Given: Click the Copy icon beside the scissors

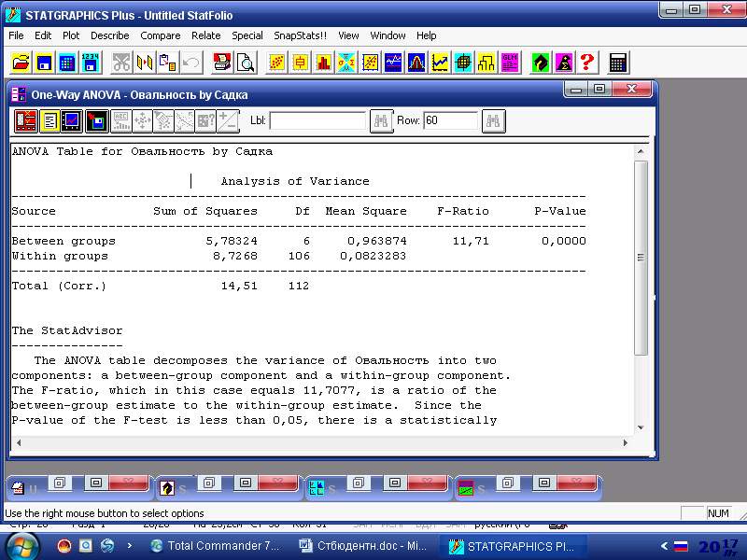Looking at the screenshot, I should pyautogui.click(x=145, y=63).
